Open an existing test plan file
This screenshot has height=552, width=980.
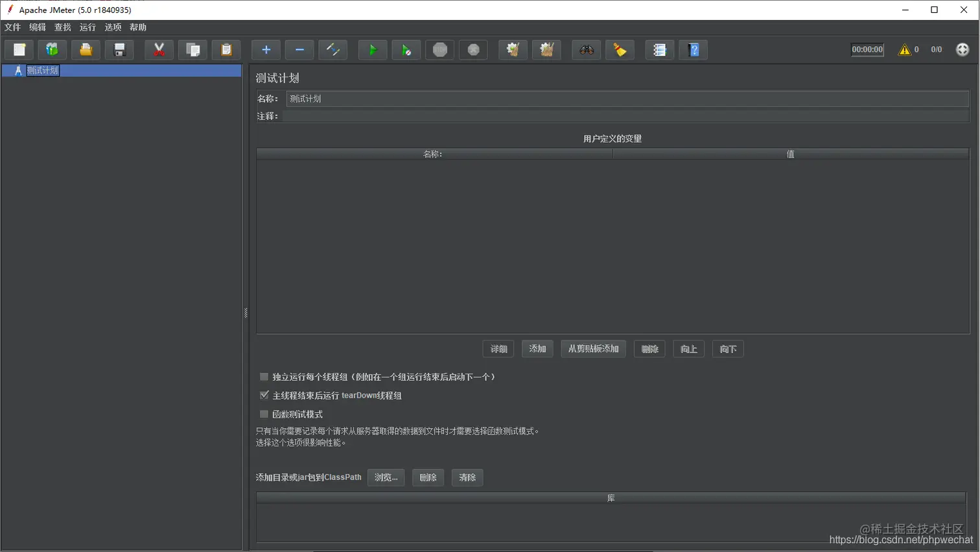[x=86, y=49]
